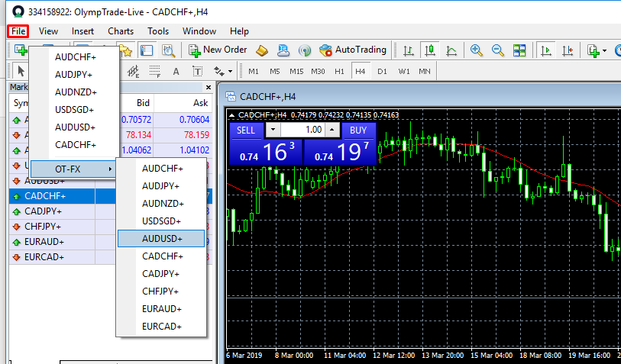Select the Fibonacci Retracement drawing tool

pyautogui.click(x=154, y=71)
